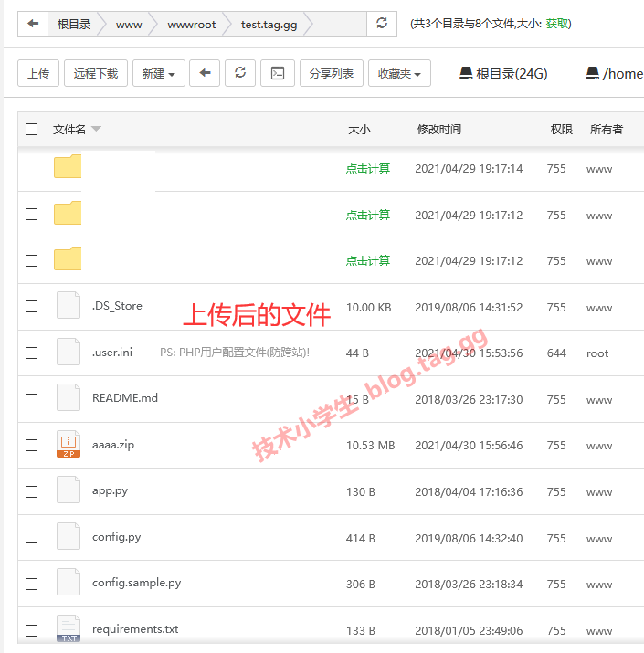
Task: Click the 上传 button
Action: point(38,73)
